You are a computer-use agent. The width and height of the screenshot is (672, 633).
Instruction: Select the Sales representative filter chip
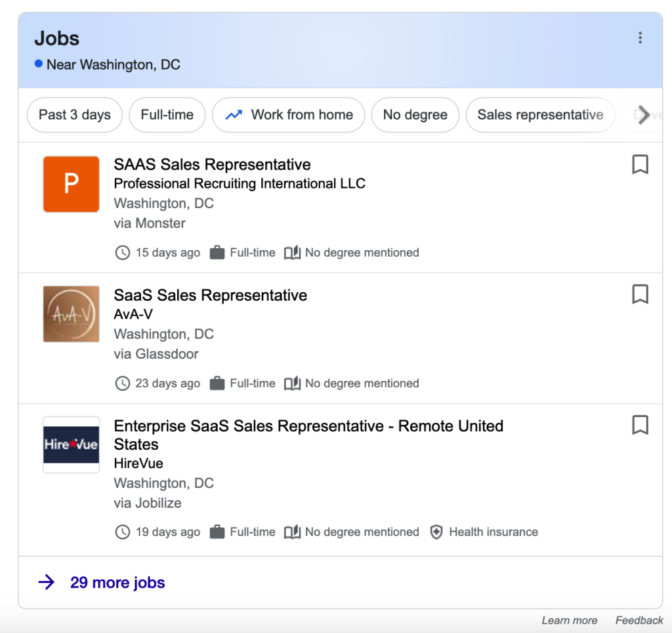[x=541, y=115]
